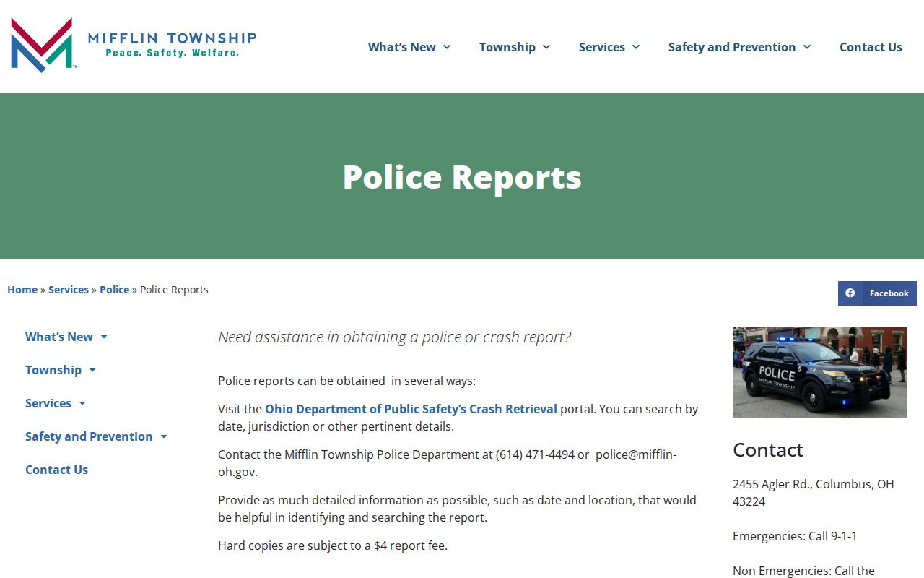
Task: Click the $4 report fee sentence
Action: pyautogui.click(x=333, y=545)
